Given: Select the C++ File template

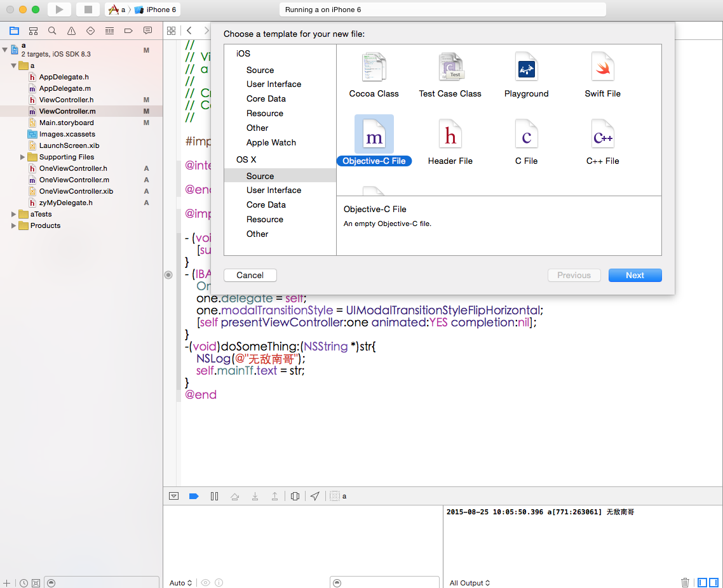Looking at the screenshot, I should click(x=603, y=140).
